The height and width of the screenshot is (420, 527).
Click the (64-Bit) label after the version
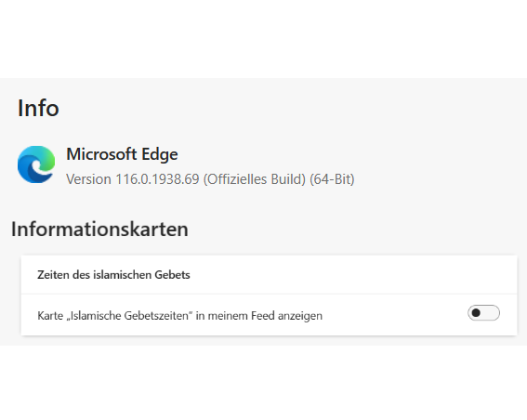(332, 179)
